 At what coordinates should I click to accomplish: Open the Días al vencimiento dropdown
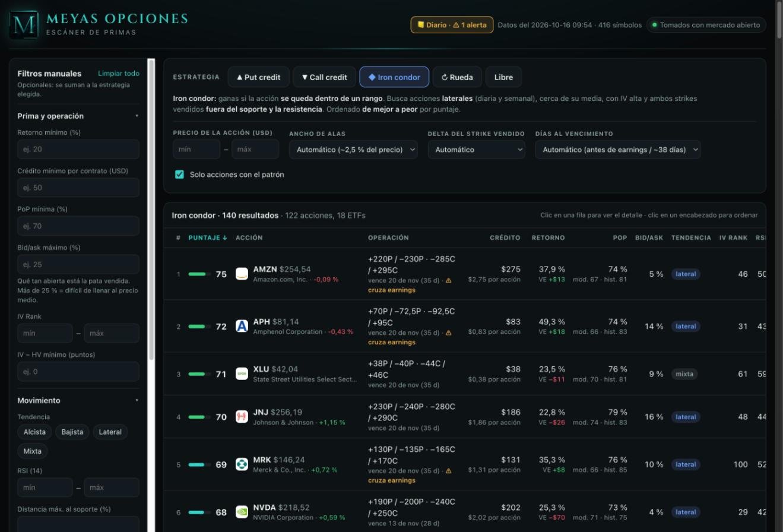[x=618, y=150]
